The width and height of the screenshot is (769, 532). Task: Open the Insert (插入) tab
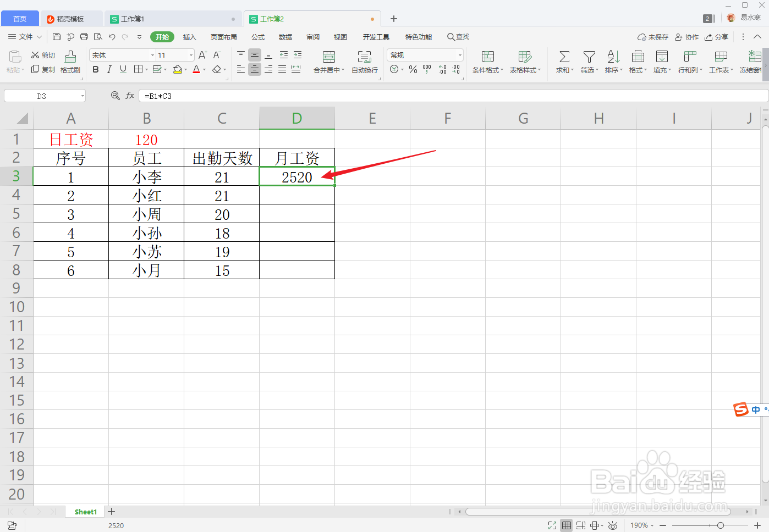[x=190, y=37]
